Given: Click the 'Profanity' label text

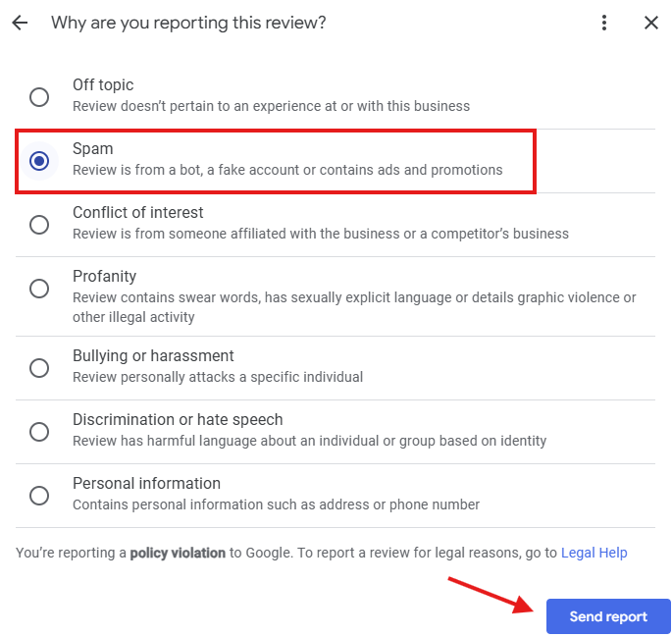Looking at the screenshot, I should point(105,276).
